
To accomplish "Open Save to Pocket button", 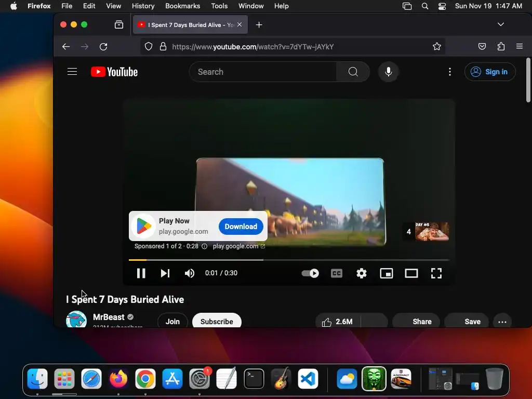I will [x=482, y=46].
